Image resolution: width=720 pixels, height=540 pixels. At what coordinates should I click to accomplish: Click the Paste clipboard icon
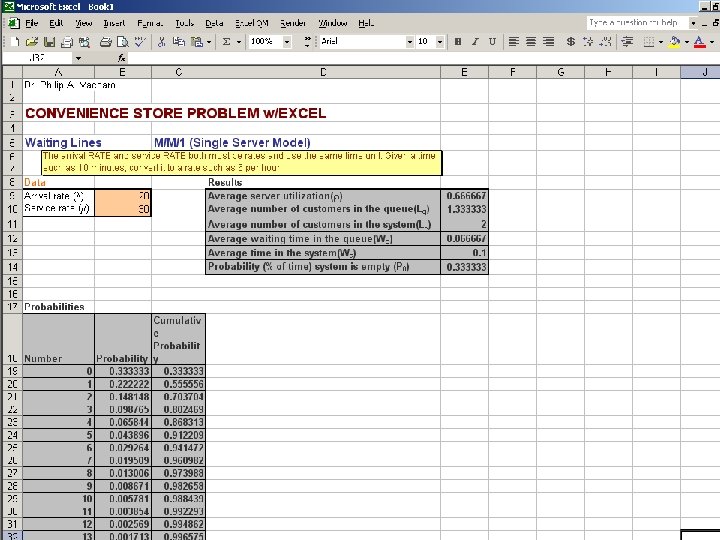tap(197, 42)
